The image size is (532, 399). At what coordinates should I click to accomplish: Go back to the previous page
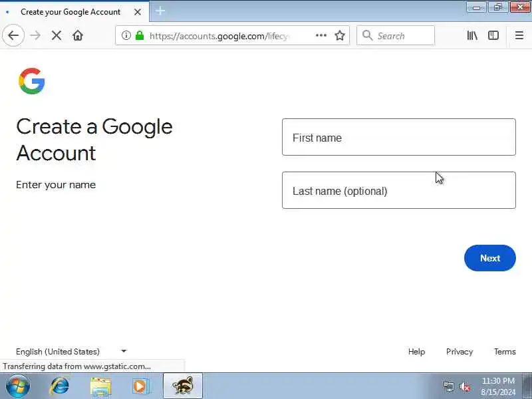click(13, 35)
